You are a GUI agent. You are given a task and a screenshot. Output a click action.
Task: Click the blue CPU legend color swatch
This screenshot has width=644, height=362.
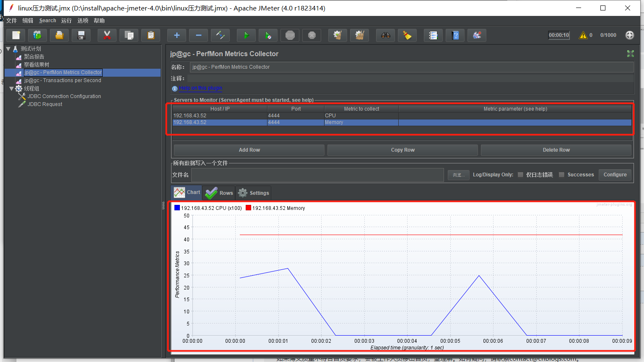pos(177,208)
